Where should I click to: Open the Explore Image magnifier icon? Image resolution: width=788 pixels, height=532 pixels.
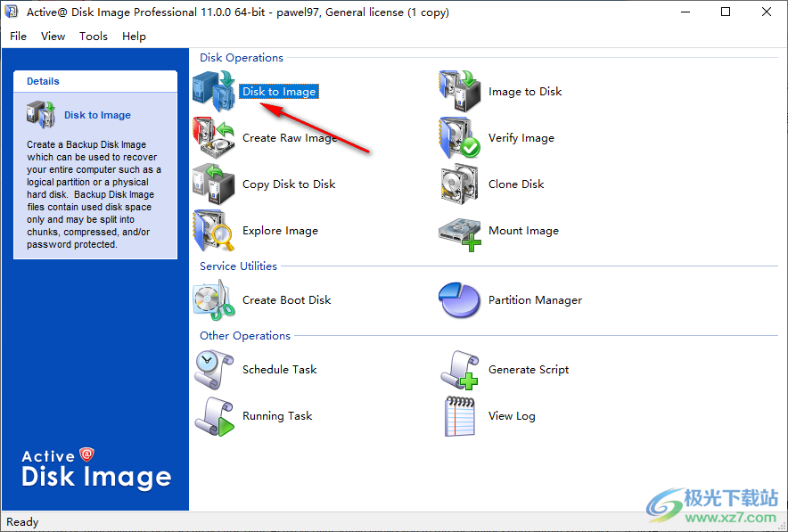click(213, 231)
